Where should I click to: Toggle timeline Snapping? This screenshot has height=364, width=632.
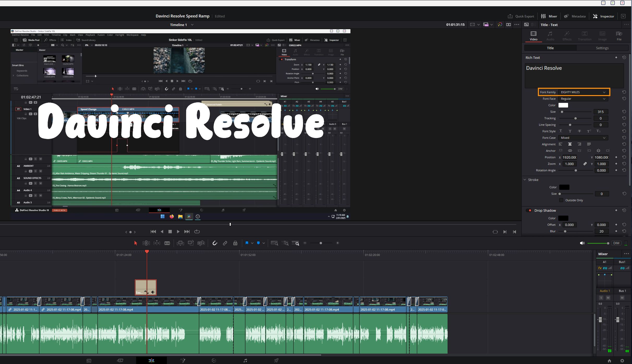(x=215, y=243)
